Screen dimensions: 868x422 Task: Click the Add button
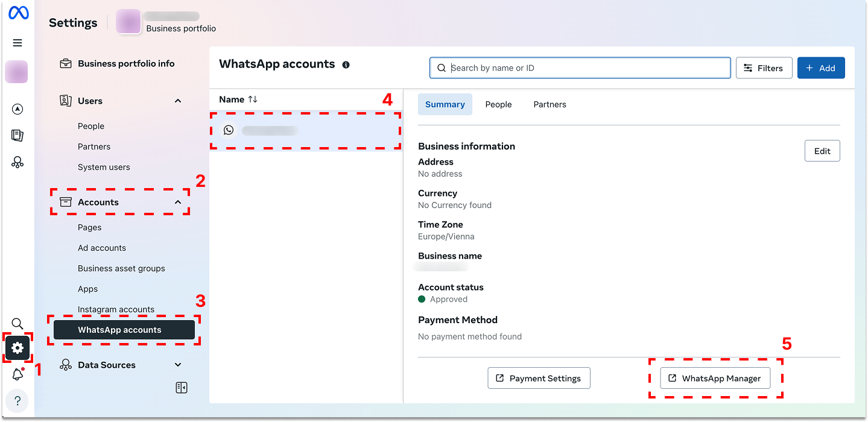(x=821, y=68)
